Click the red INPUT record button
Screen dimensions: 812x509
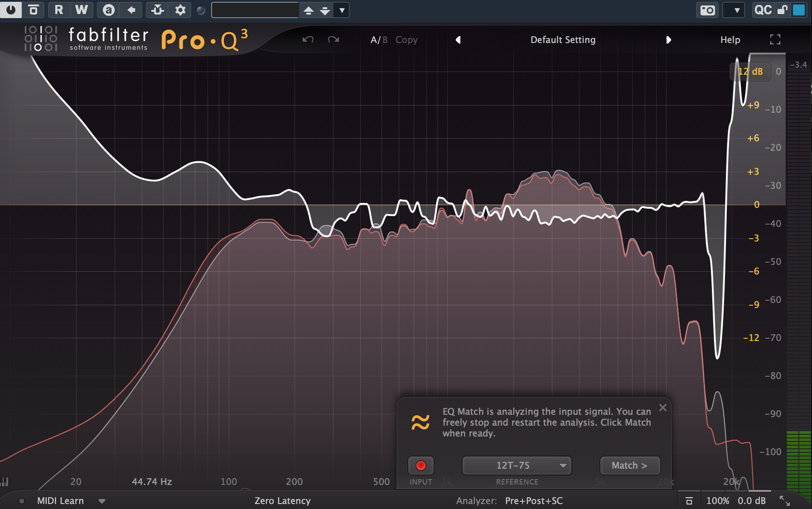click(421, 466)
